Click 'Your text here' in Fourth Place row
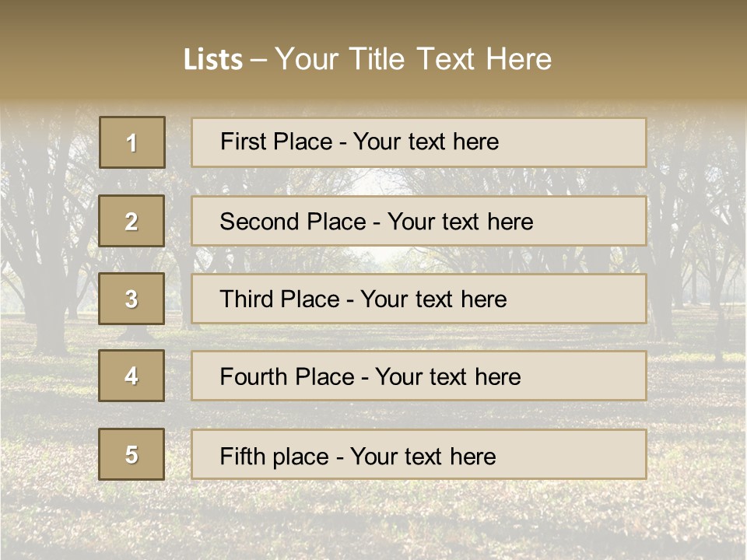Screen dimensions: 747x560 [448, 377]
